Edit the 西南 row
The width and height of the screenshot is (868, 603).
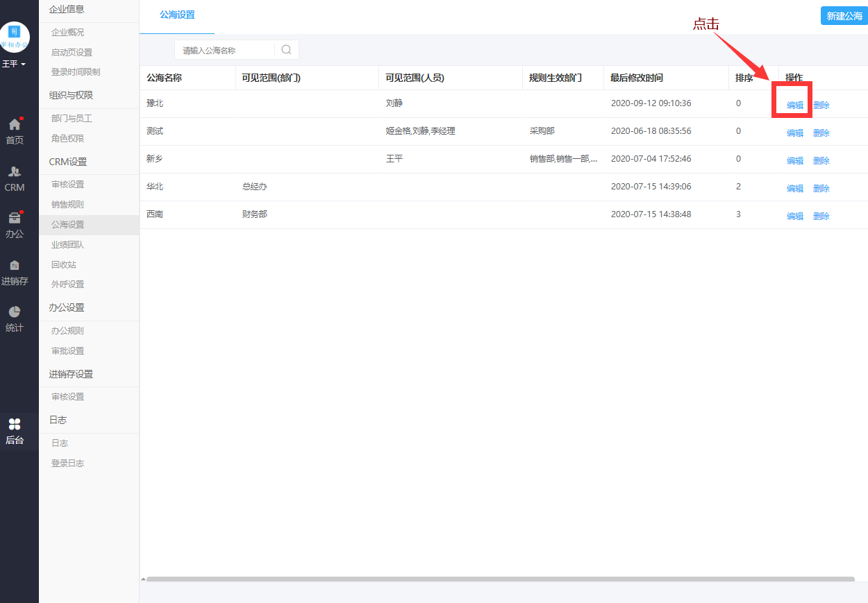tap(795, 216)
